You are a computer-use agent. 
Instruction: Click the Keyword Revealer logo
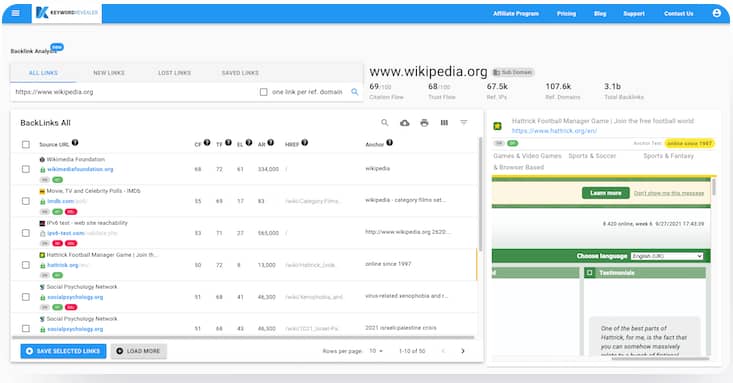(x=67, y=13)
